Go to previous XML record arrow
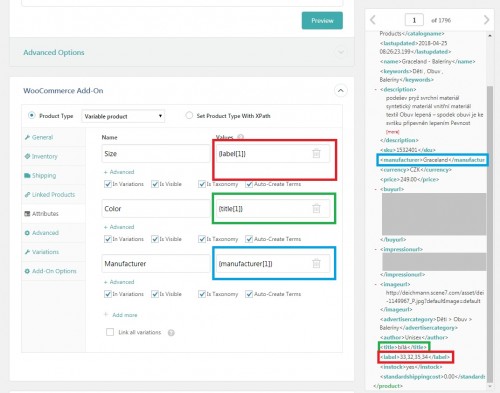 (373, 20)
